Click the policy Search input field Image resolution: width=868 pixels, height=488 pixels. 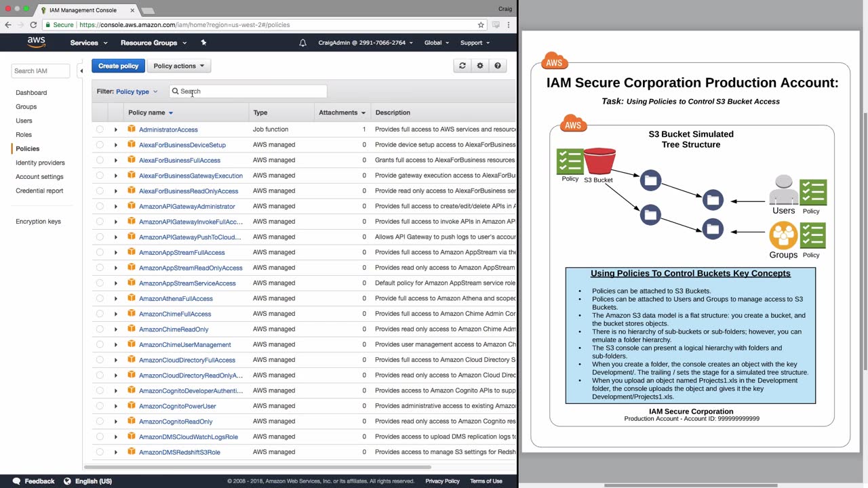point(248,91)
